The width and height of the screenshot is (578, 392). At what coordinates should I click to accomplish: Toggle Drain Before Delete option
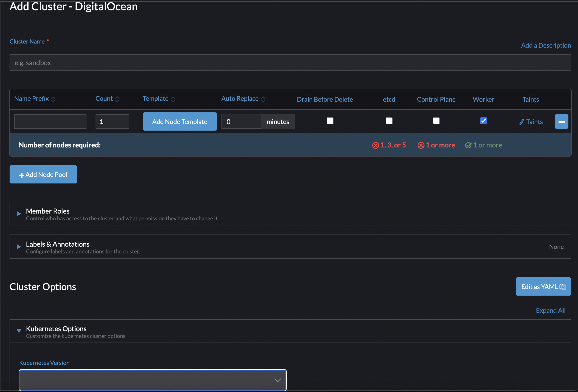pyautogui.click(x=330, y=121)
